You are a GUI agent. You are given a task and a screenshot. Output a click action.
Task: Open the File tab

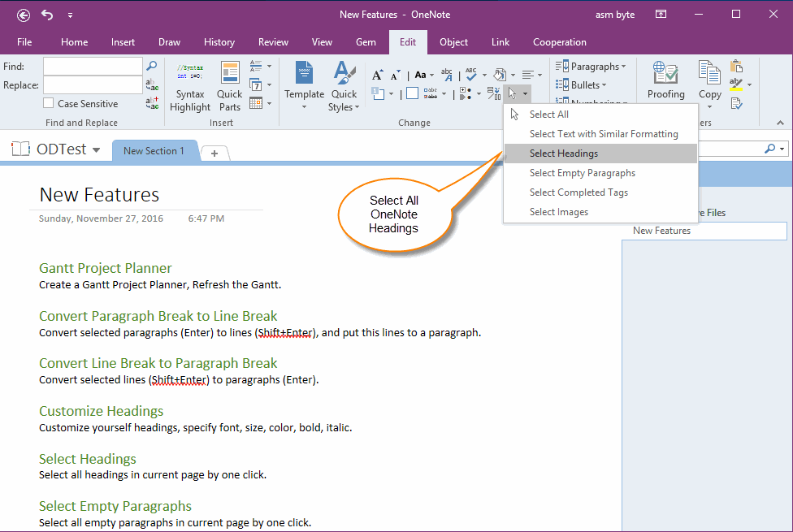24,42
